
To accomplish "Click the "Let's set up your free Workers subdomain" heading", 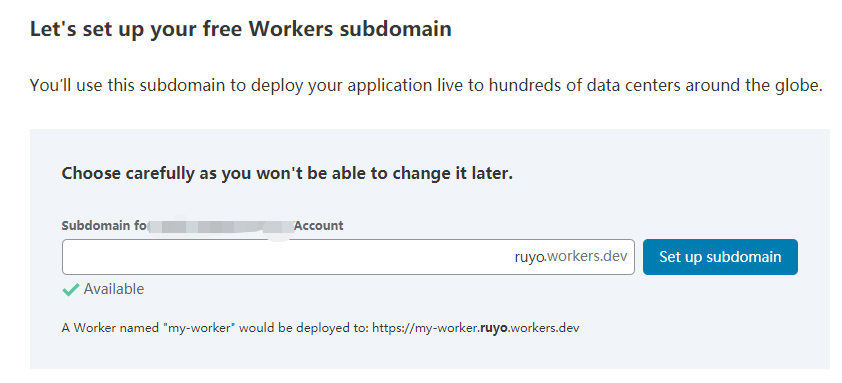I will (241, 29).
